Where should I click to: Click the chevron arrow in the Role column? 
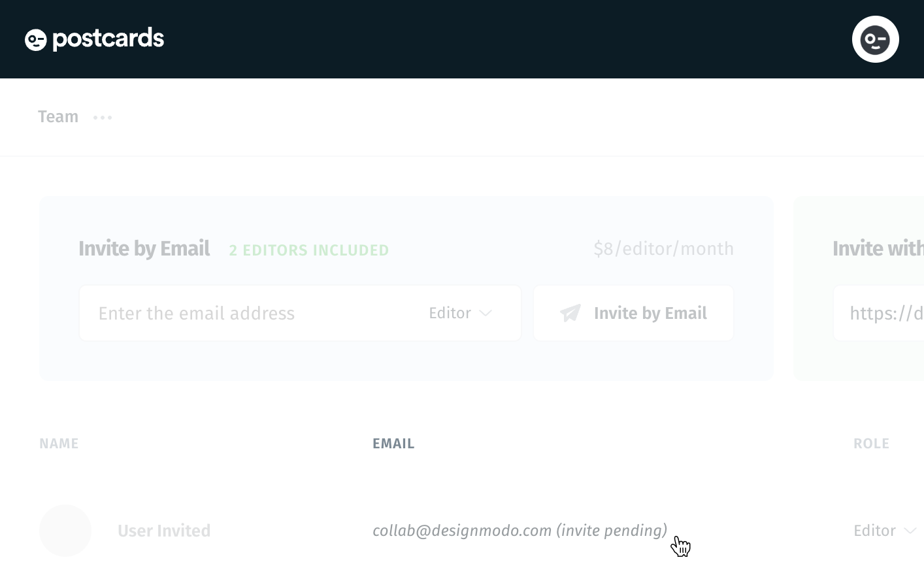910,531
